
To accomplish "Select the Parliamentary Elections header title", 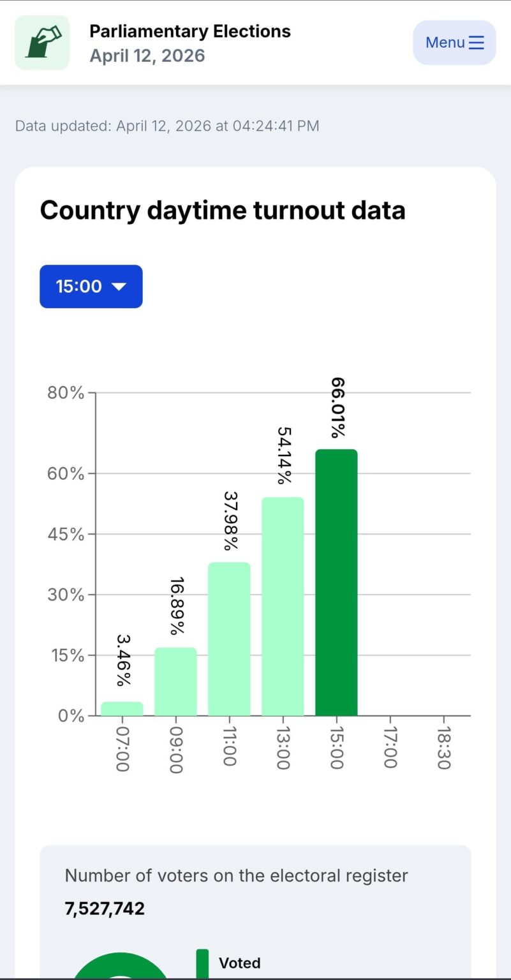I will tap(189, 31).
